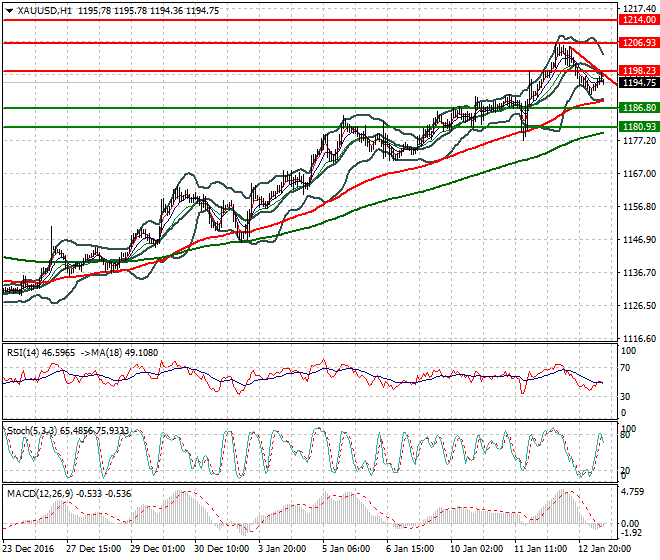The height and width of the screenshot is (560, 660).
Task: Click the 1126.50 price scale value
Action: point(639,305)
